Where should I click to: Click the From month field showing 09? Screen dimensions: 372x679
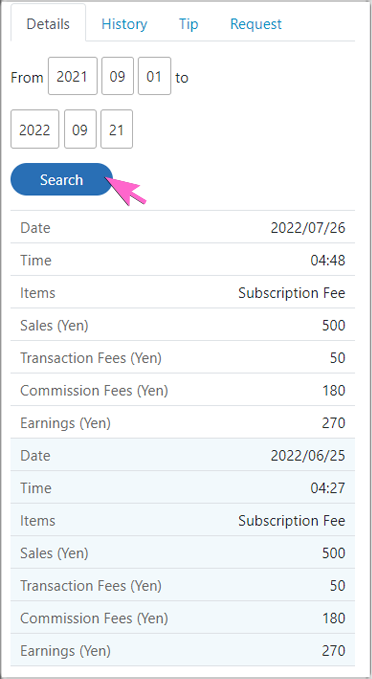point(117,76)
